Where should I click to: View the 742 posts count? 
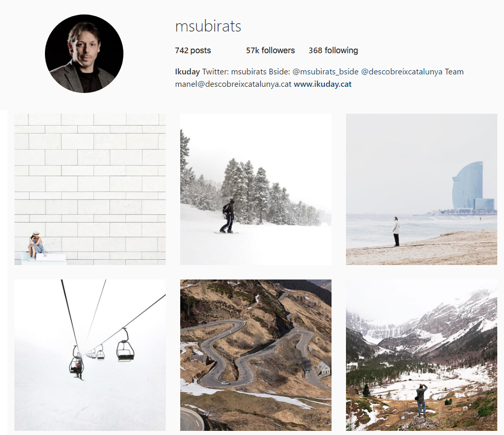tap(193, 51)
